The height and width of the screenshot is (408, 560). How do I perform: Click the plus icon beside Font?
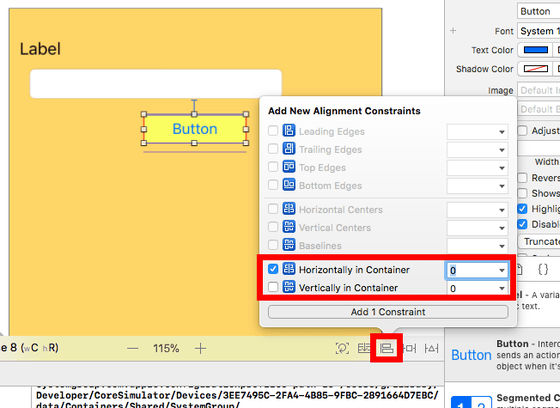[x=453, y=31]
